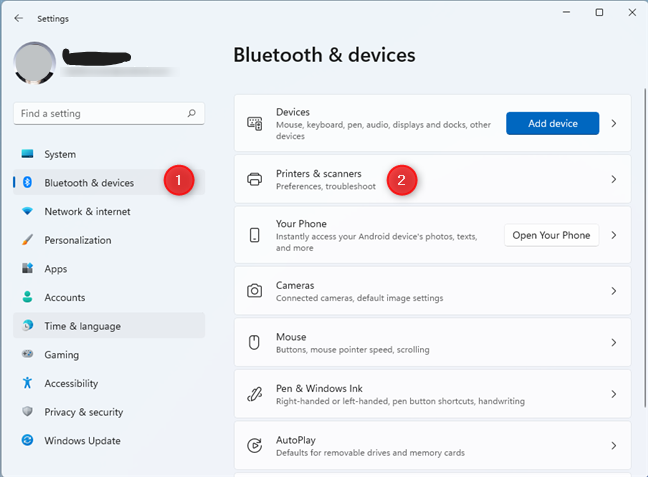Open Cameras settings row
This screenshot has width=648, height=477.
coord(433,291)
